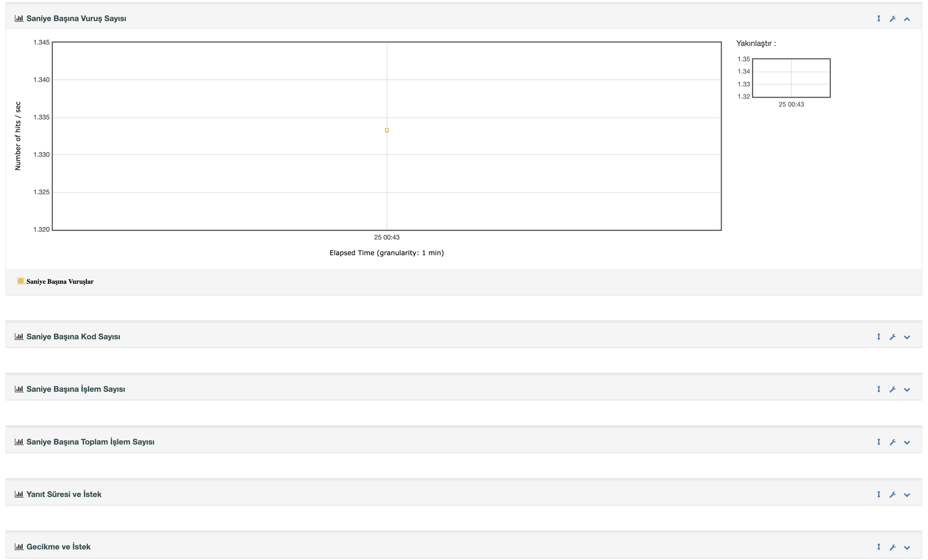This screenshot has height=560, width=928.
Task: Open wrench settings for Saniye Başına Kod Sayısı
Action: click(892, 337)
